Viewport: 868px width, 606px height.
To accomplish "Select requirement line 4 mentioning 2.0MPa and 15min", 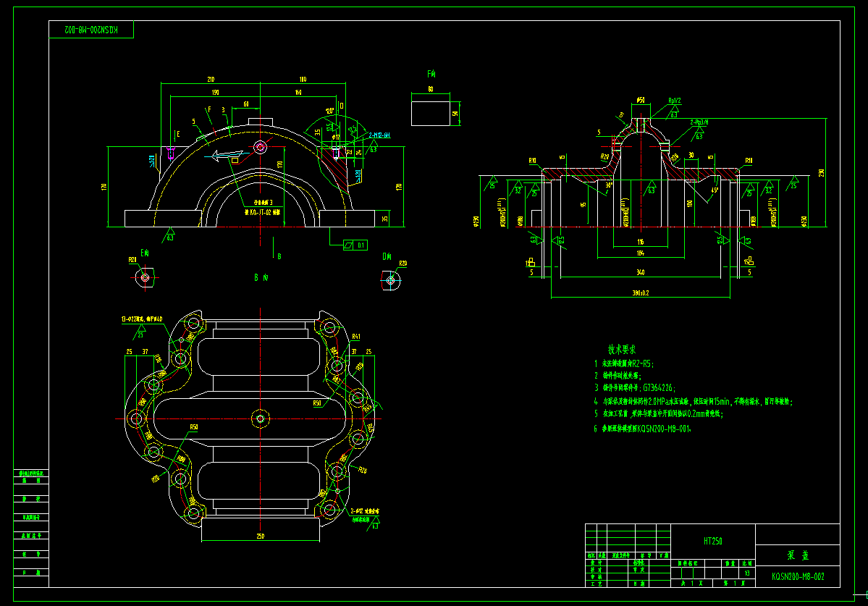I will click(693, 401).
